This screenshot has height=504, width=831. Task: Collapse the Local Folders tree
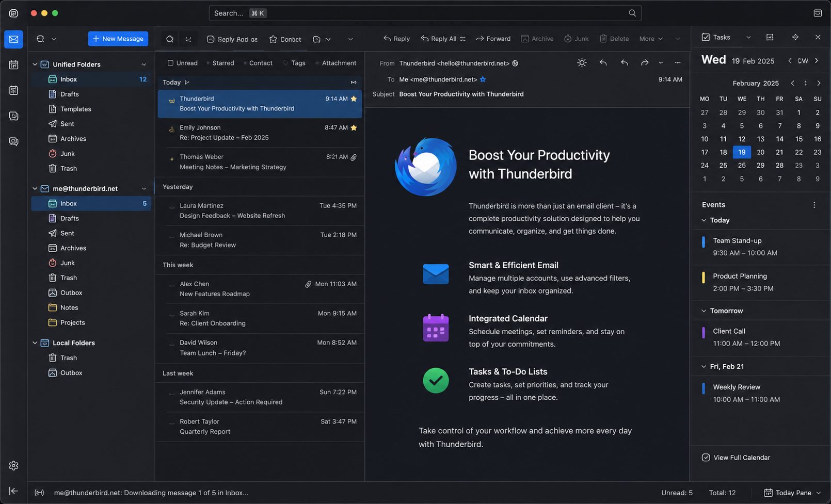point(35,343)
